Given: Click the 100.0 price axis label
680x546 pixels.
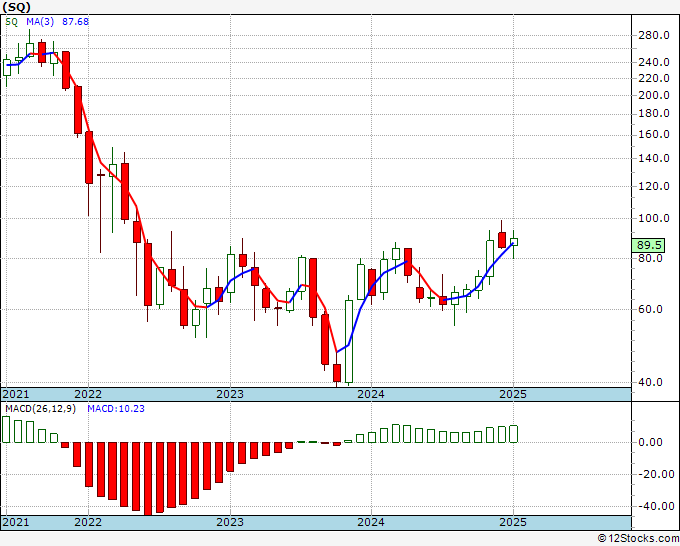Looking at the screenshot, I should 654,218.
